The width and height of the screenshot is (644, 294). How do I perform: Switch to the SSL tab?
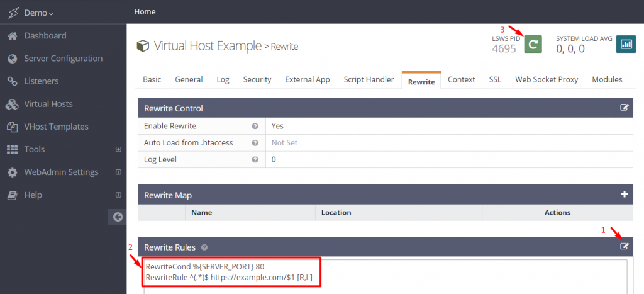point(495,79)
